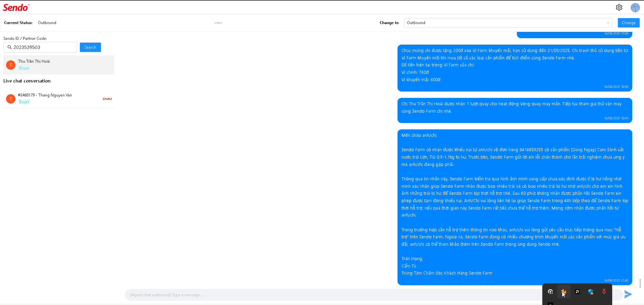This screenshot has height=305, width=644.
Task: Click the --:-- timer text
Action: [x=218, y=23]
